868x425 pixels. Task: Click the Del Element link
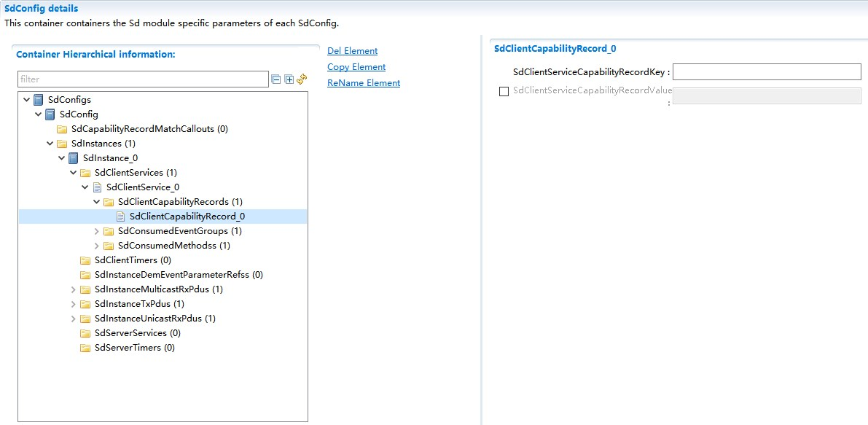pyautogui.click(x=352, y=51)
